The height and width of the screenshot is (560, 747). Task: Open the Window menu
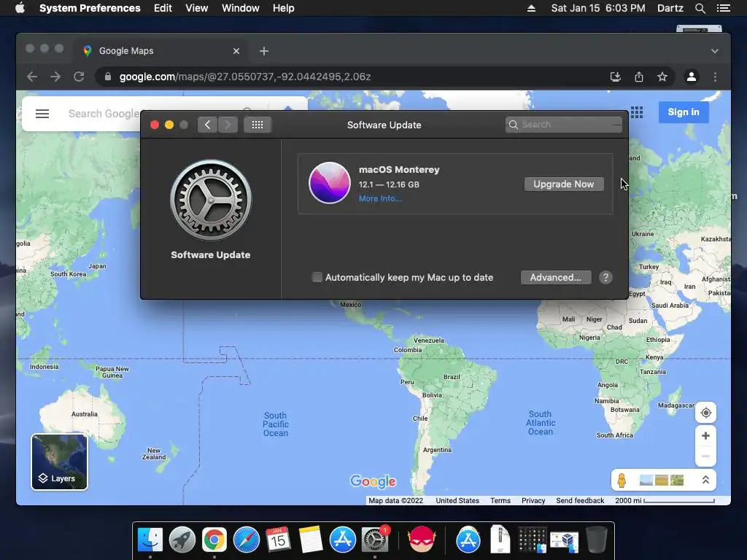coord(240,8)
